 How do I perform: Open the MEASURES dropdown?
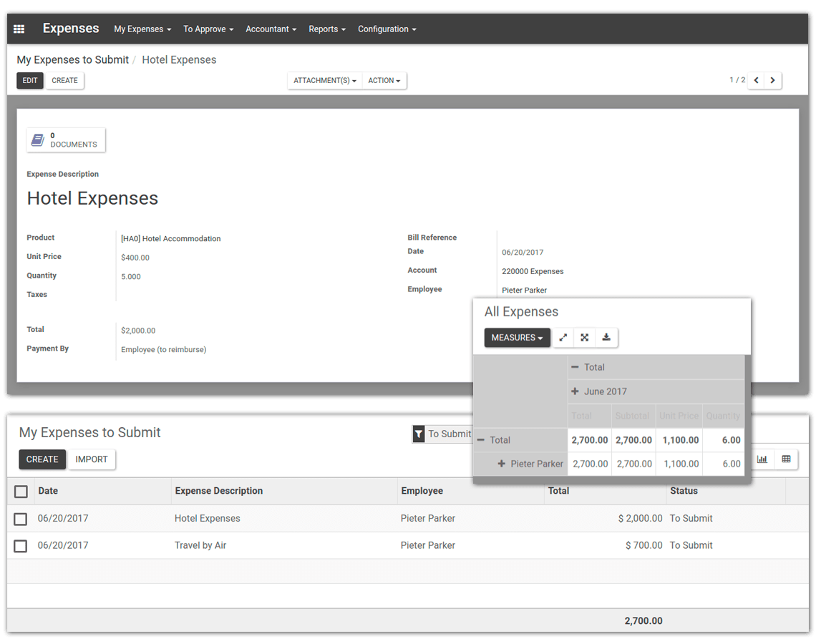click(x=517, y=337)
